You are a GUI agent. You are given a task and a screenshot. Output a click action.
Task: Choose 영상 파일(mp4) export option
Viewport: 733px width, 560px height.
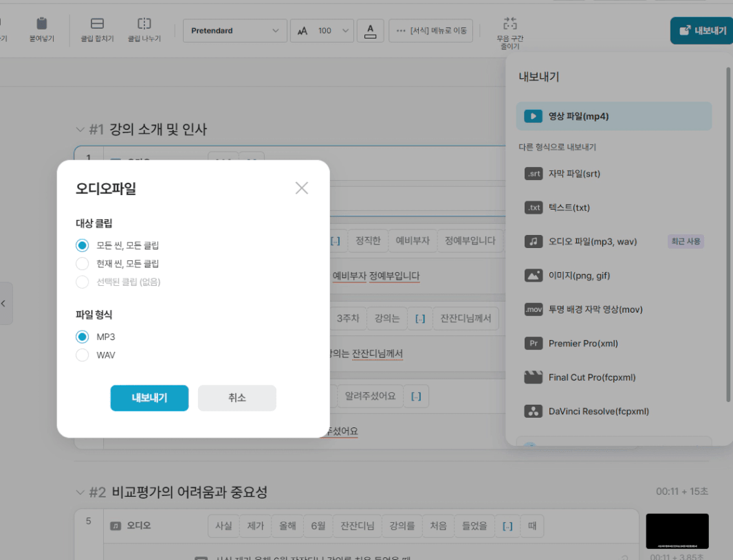click(x=613, y=117)
